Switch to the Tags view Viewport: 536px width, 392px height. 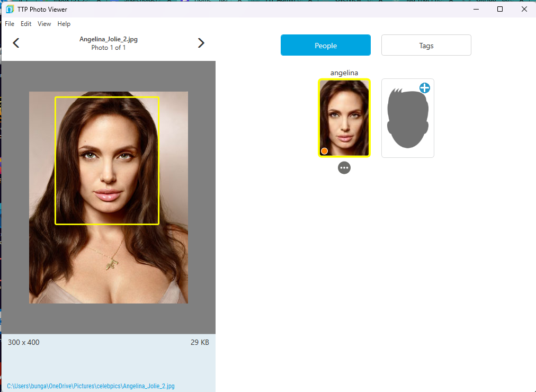(426, 45)
